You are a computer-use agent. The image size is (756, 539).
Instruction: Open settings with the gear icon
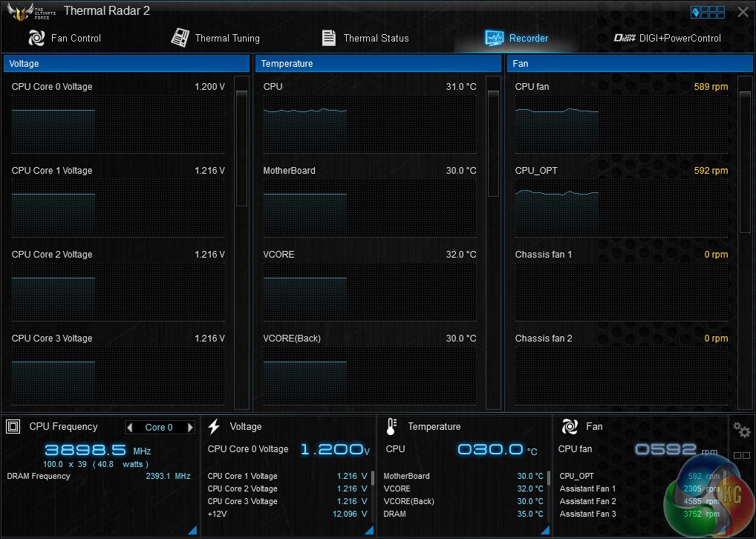point(742,430)
